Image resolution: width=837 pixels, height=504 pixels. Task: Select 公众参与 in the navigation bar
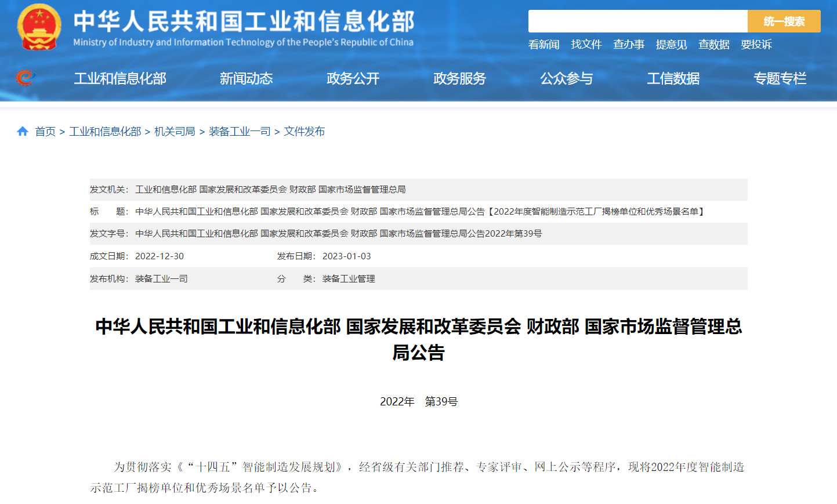pyautogui.click(x=566, y=78)
